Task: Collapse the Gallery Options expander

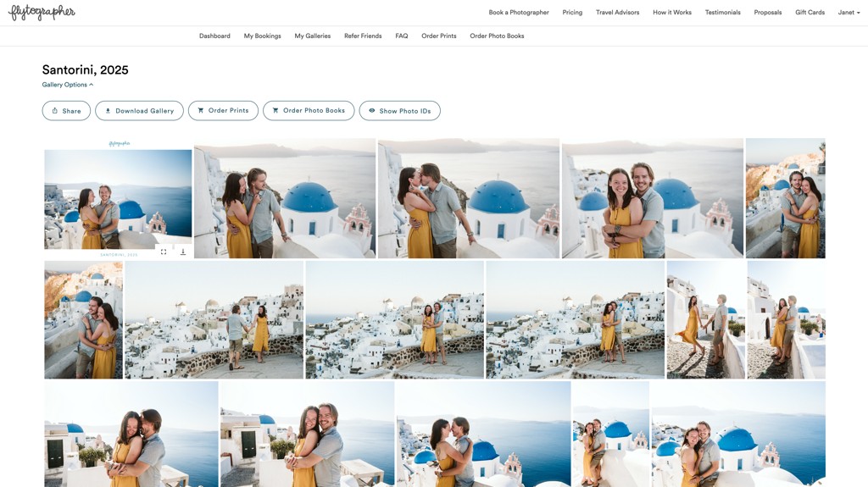Action: click(x=68, y=85)
